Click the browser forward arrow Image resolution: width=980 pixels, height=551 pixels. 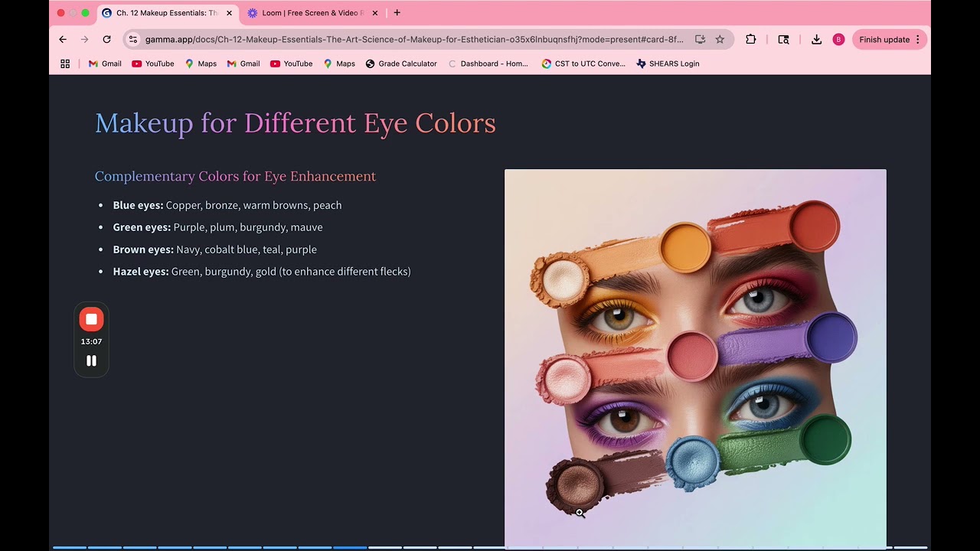(x=84, y=40)
